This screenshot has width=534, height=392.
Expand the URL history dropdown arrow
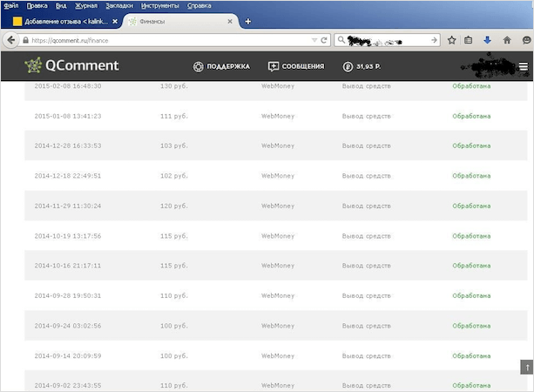tap(314, 39)
